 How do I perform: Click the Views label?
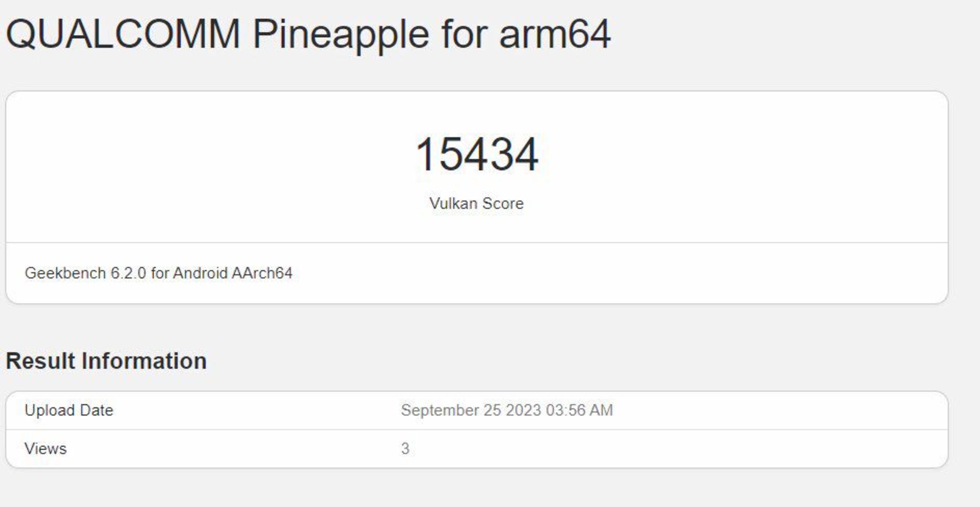click(45, 449)
